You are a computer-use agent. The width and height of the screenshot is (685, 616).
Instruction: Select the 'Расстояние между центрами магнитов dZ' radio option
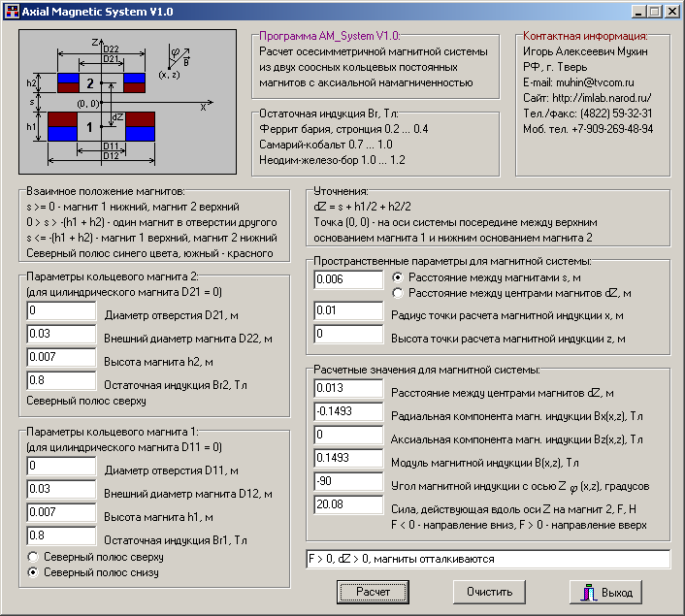[x=398, y=293]
